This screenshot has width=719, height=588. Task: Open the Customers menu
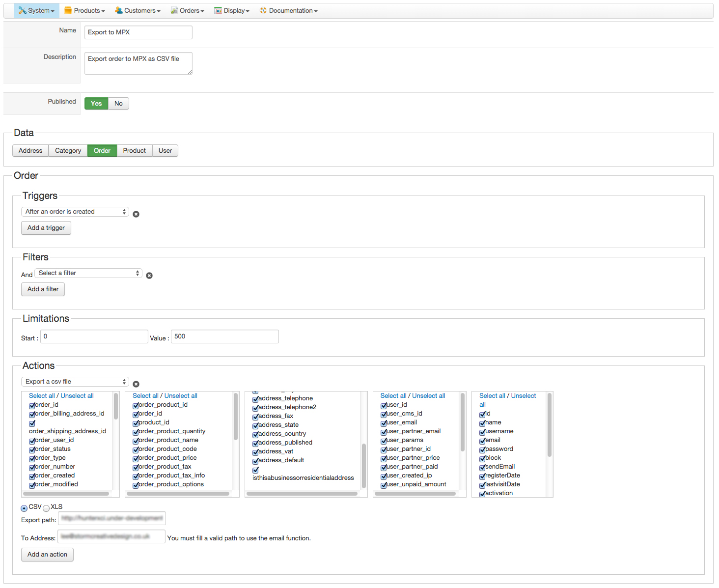(138, 10)
